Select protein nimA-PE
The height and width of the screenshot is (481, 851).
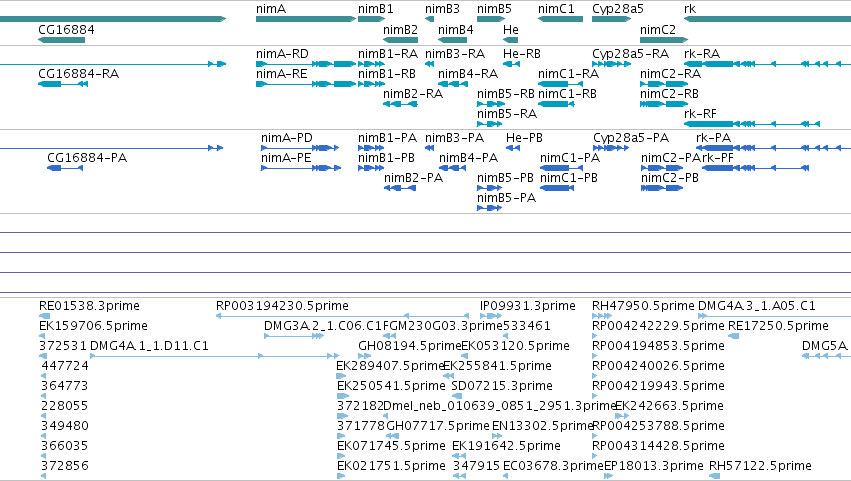point(301,168)
